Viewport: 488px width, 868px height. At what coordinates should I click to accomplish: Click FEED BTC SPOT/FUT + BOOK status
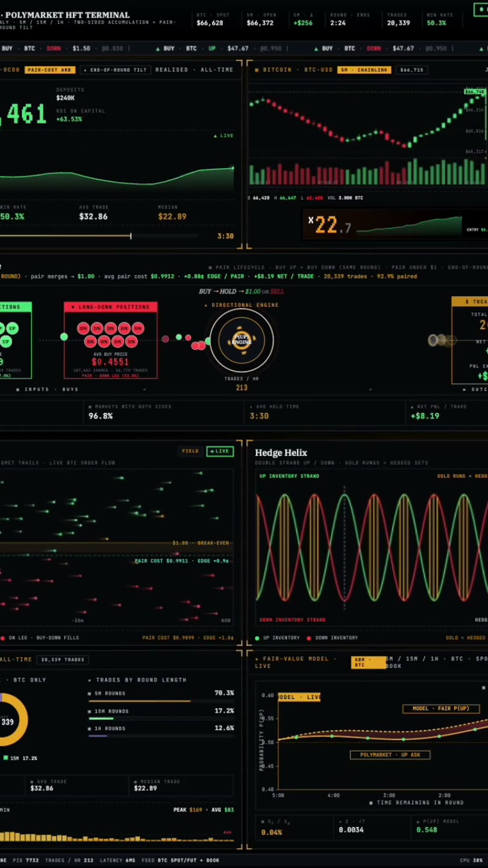coord(181,860)
